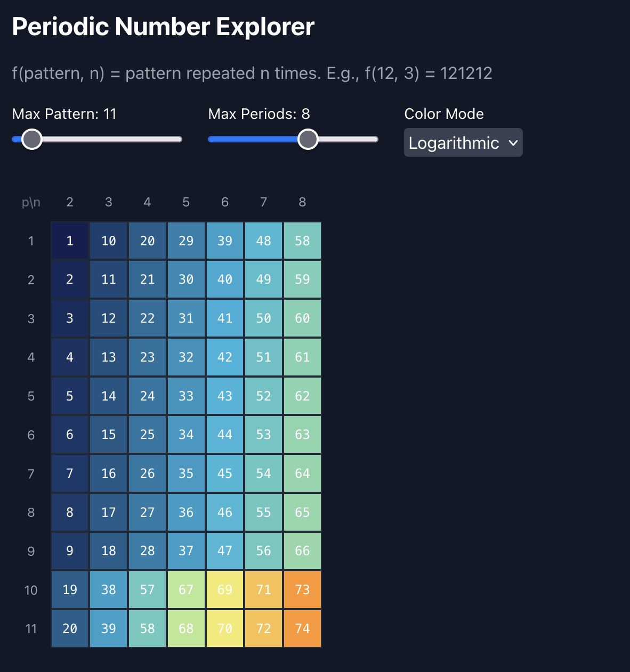Click the teal cell showing 57
Screen dimensions: 630x672
click(147, 590)
